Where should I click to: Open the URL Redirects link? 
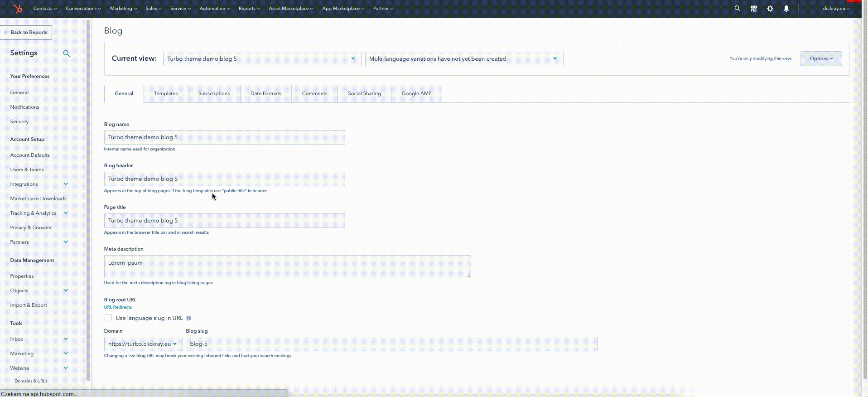[x=118, y=307]
